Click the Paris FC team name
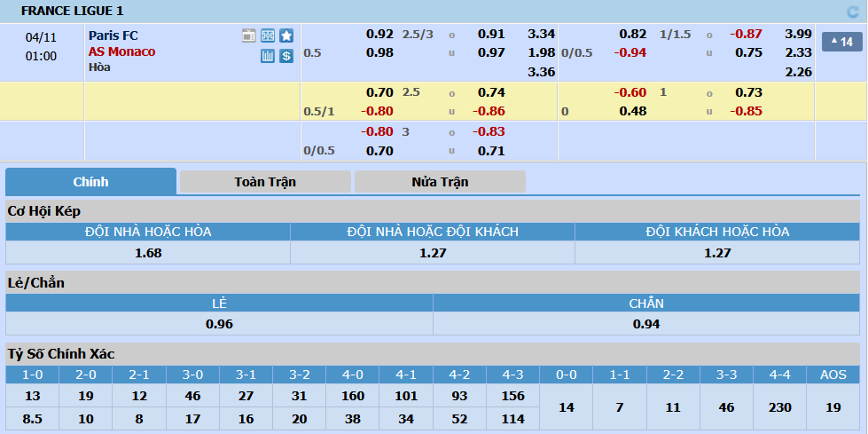The height and width of the screenshot is (434, 868). click(x=113, y=36)
